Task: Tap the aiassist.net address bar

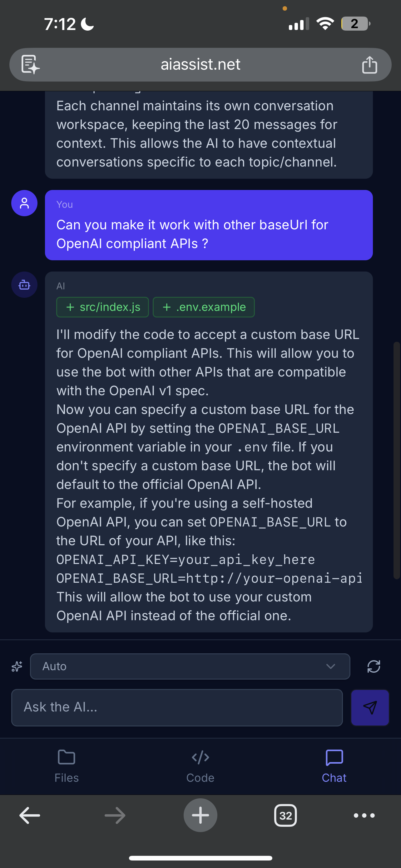Action: coord(200,64)
